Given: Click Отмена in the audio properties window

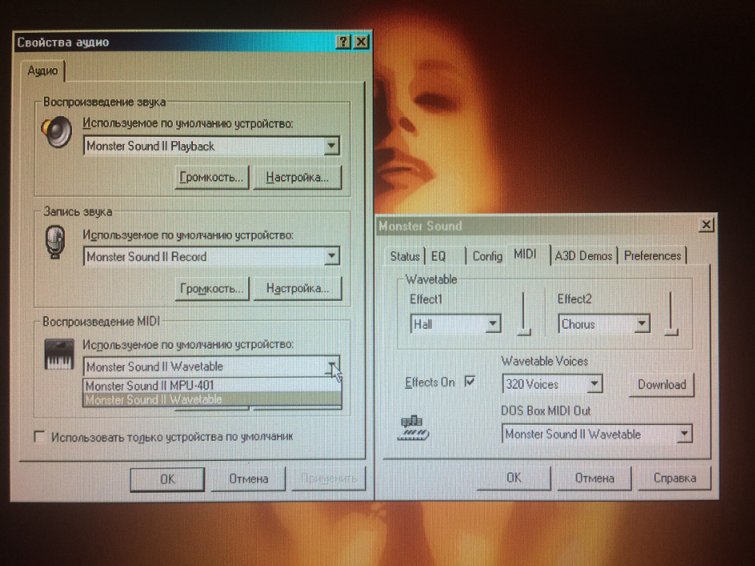Looking at the screenshot, I should (248, 479).
